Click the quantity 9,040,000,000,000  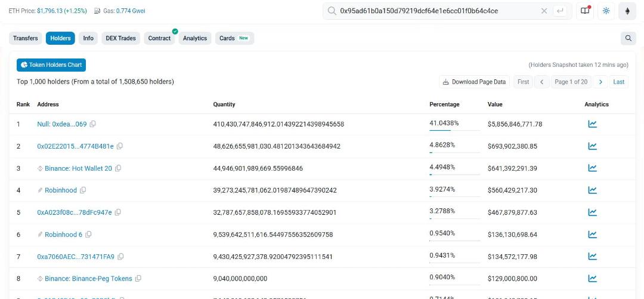(240, 279)
